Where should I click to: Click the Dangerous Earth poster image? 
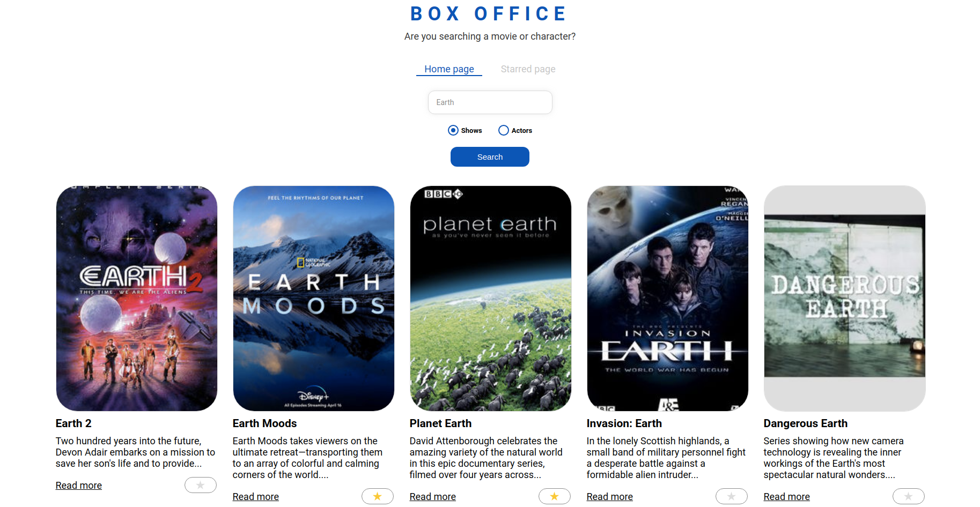(x=845, y=299)
